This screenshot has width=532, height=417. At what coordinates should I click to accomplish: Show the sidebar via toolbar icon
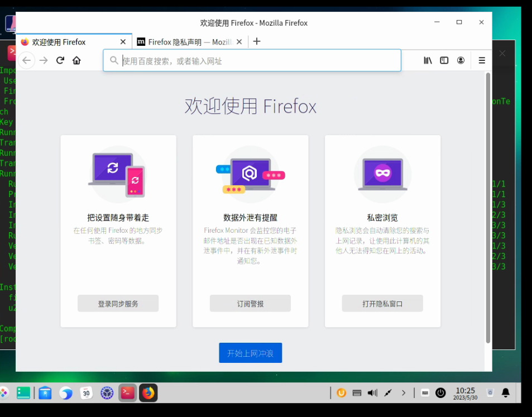click(x=444, y=60)
